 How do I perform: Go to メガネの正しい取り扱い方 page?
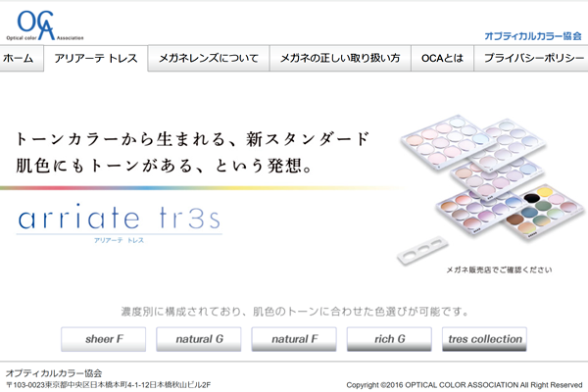click(x=340, y=59)
